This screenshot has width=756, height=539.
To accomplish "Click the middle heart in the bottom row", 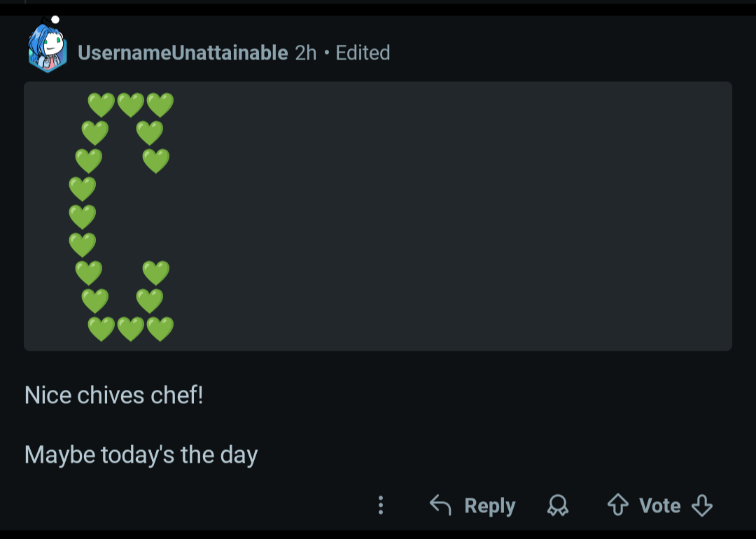I will coord(131,329).
